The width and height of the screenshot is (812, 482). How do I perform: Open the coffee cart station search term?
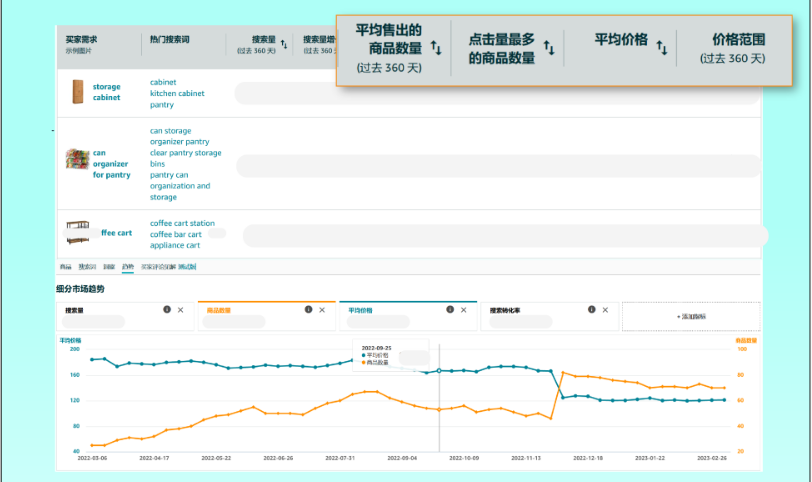click(x=182, y=223)
